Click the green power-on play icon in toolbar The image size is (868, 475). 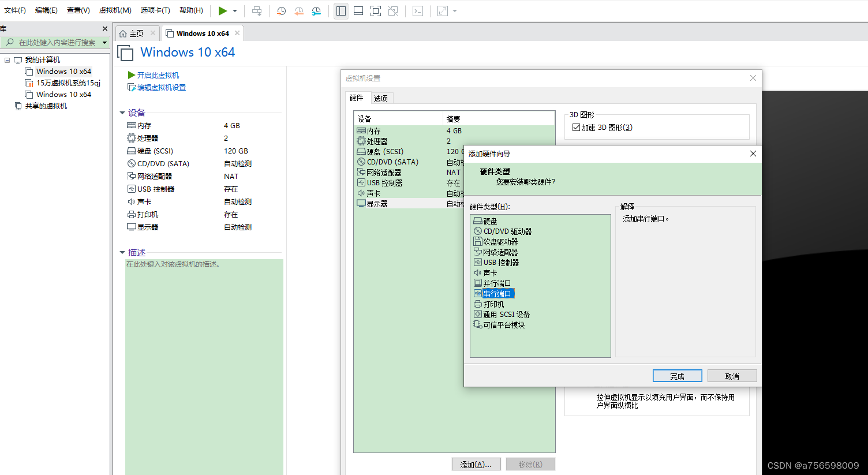222,11
